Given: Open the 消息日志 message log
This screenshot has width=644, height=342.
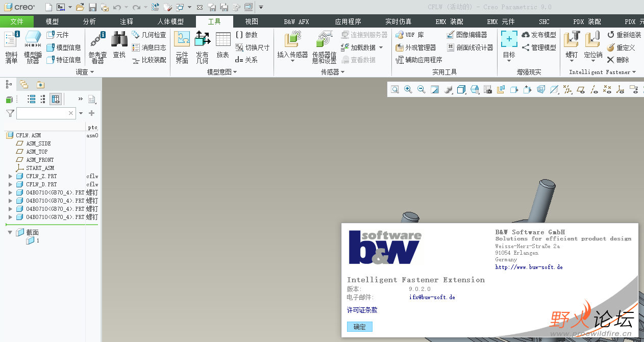Looking at the screenshot, I should pyautogui.click(x=149, y=47).
